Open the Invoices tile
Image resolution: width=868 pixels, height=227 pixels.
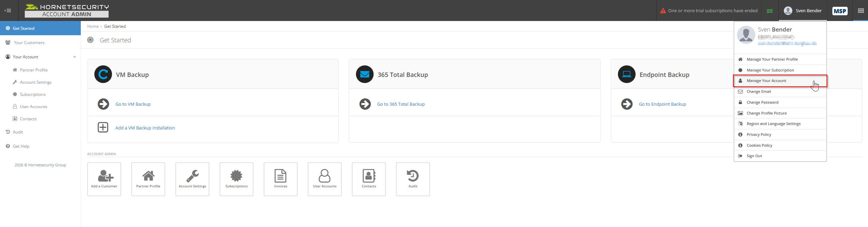coord(281,179)
